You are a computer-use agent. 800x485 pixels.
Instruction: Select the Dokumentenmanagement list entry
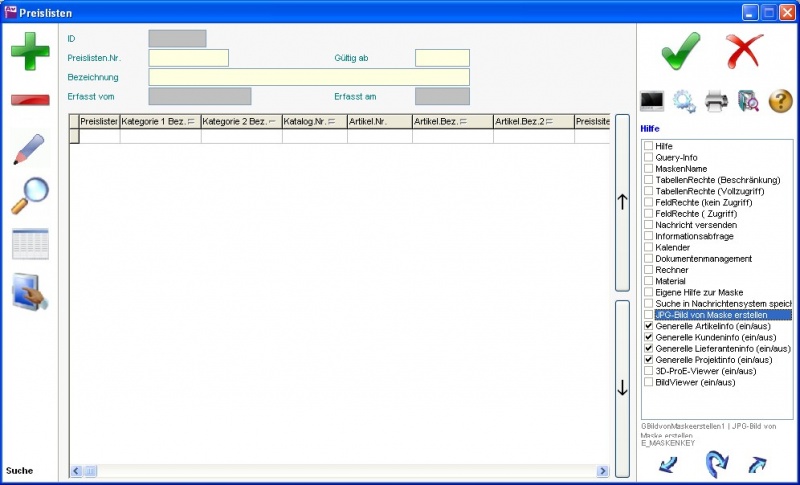click(703, 258)
